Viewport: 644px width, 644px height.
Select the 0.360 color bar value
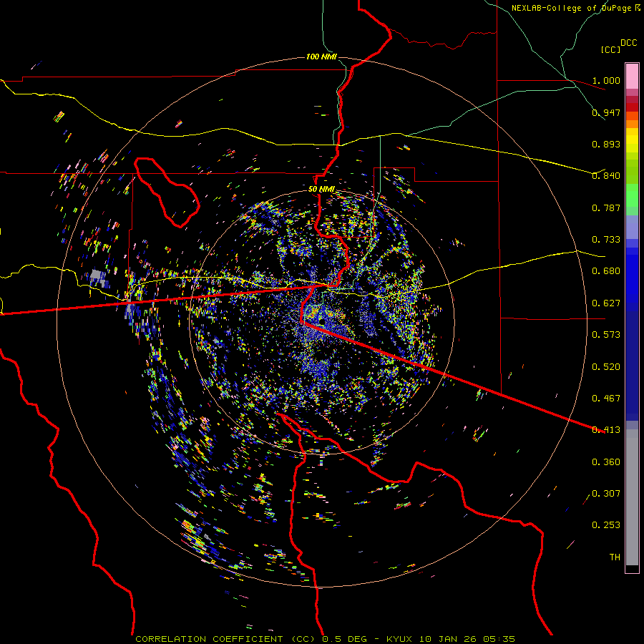[x=606, y=462]
